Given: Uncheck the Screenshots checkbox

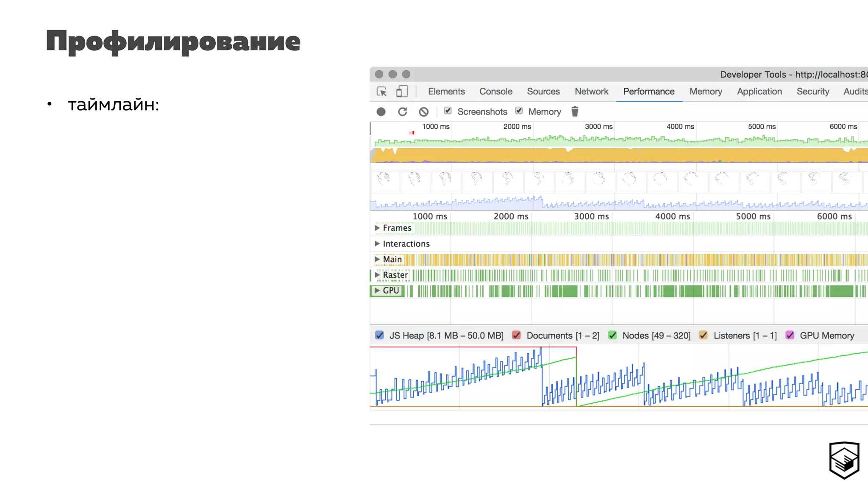Looking at the screenshot, I should tap(448, 111).
